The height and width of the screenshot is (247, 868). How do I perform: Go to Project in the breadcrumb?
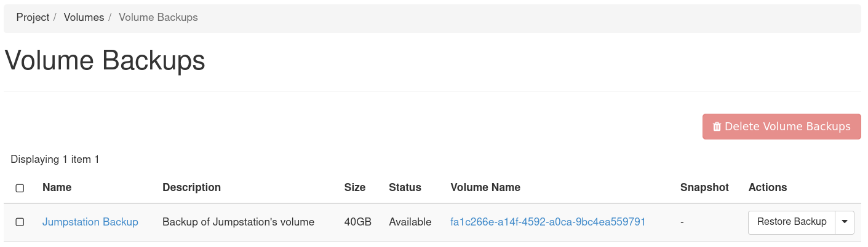pos(33,17)
